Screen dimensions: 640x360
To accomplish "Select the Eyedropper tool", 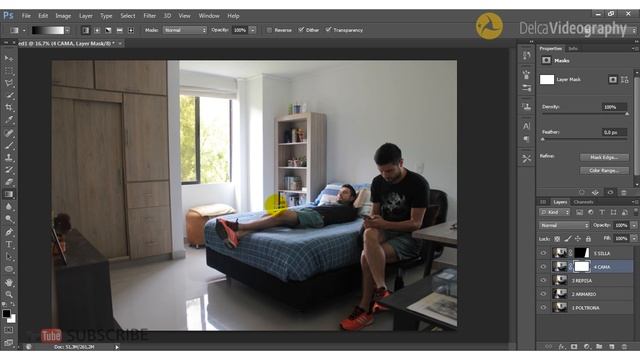I will pos(9,120).
